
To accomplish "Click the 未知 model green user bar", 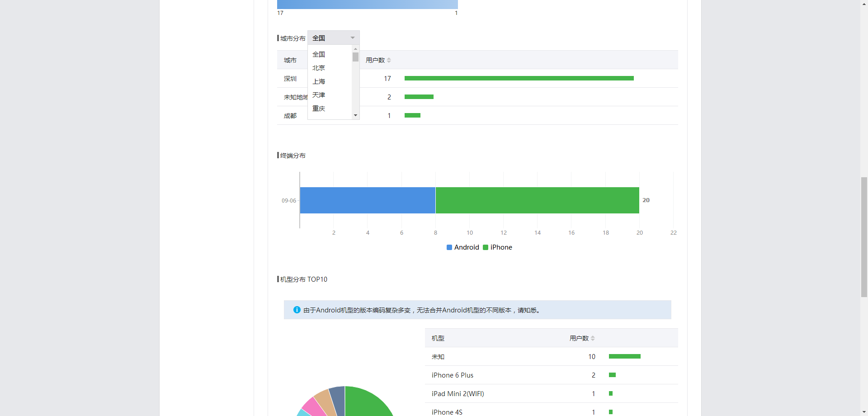I will [625, 356].
